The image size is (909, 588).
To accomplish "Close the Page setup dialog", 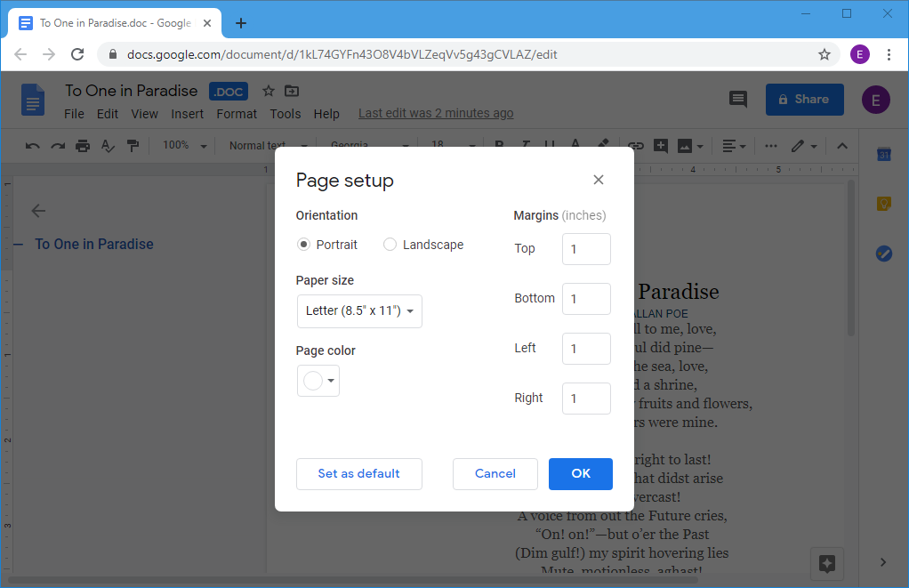I will (x=599, y=180).
